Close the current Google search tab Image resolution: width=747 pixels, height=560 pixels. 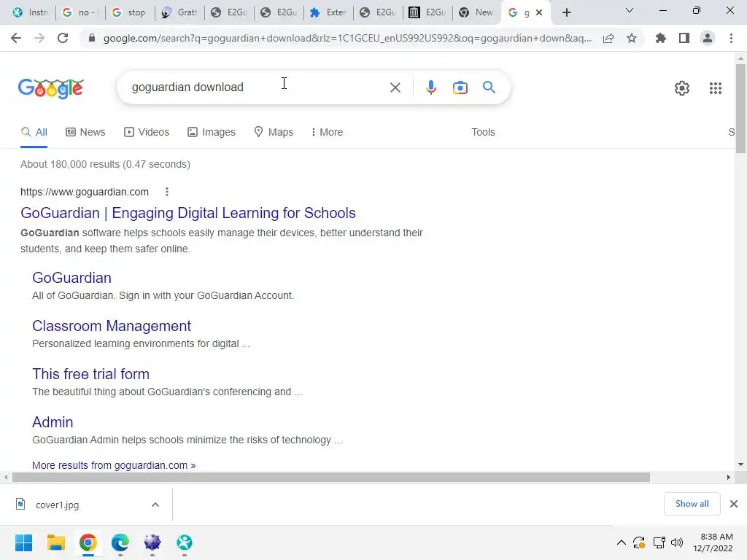pos(539,12)
